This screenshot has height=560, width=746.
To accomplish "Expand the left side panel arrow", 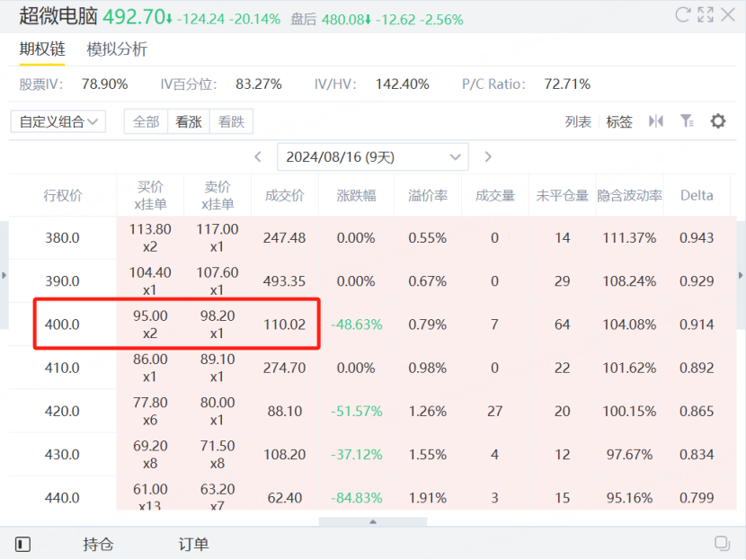I will tap(4, 275).
